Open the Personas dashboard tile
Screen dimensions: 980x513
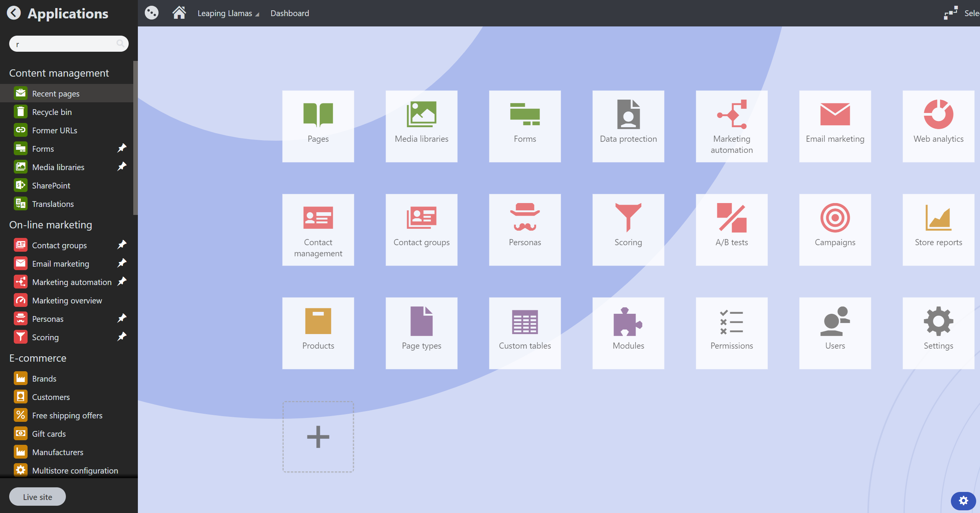[525, 229]
